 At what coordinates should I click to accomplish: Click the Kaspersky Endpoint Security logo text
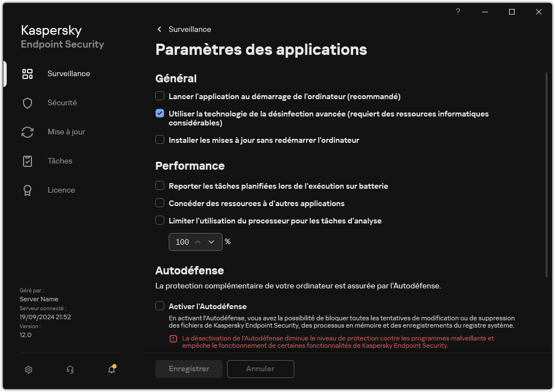click(62, 37)
